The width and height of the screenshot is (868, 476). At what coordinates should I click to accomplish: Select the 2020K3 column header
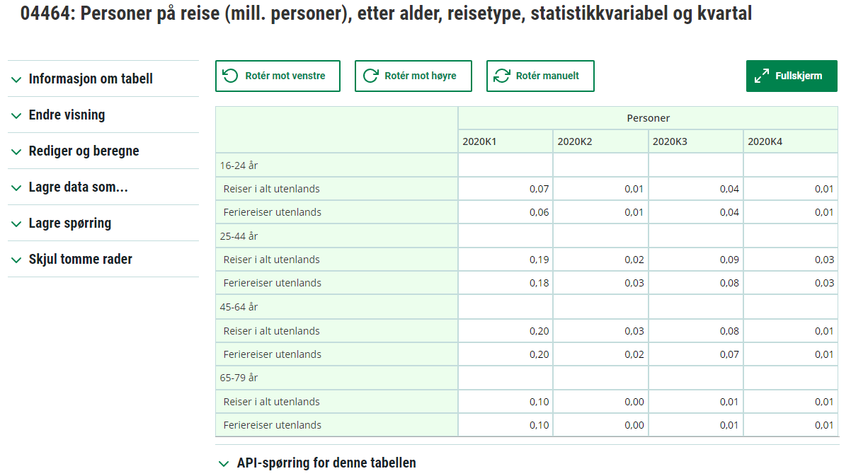pyautogui.click(x=669, y=141)
